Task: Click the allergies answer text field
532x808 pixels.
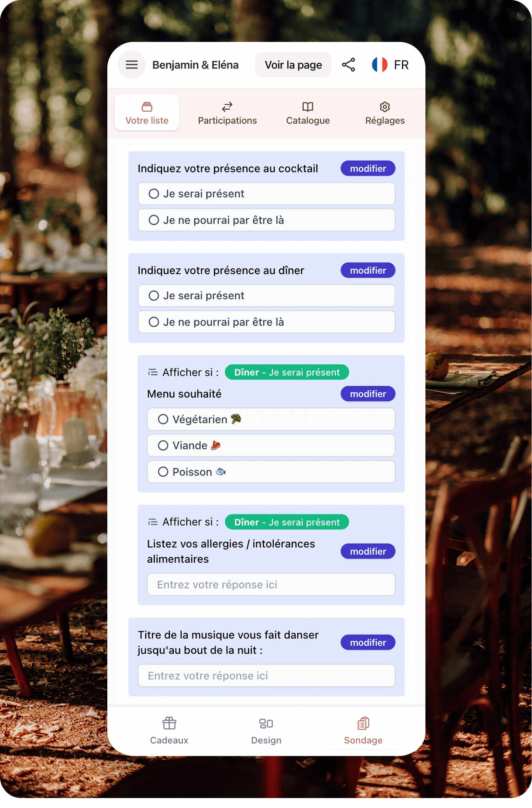Action: [x=271, y=584]
